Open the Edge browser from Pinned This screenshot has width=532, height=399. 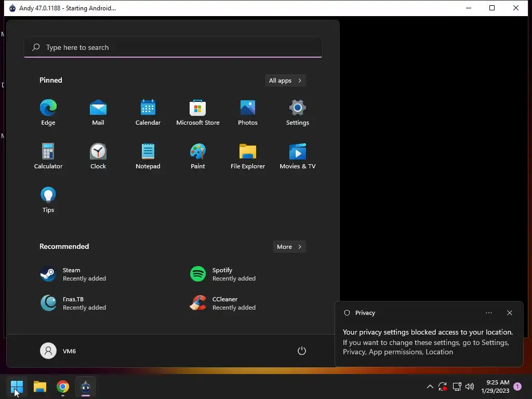tap(48, 113)
